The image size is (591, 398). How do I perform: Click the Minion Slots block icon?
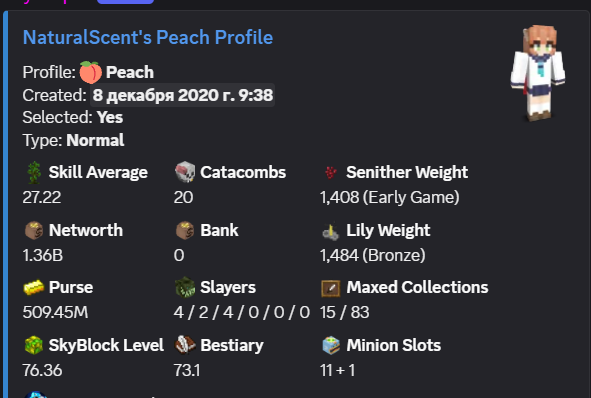coord(331,345)
